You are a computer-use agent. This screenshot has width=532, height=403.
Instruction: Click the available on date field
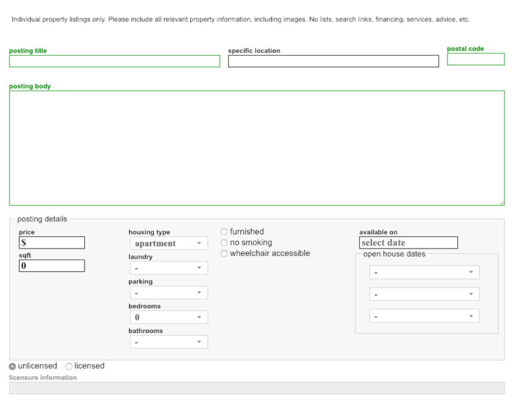click(x=408, y=242)
